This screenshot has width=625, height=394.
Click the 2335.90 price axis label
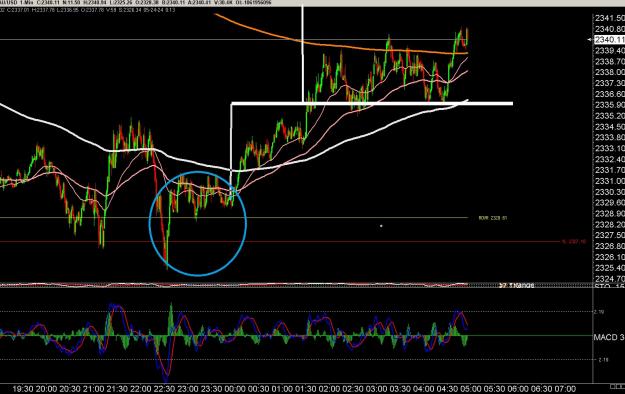pos(609,105)
